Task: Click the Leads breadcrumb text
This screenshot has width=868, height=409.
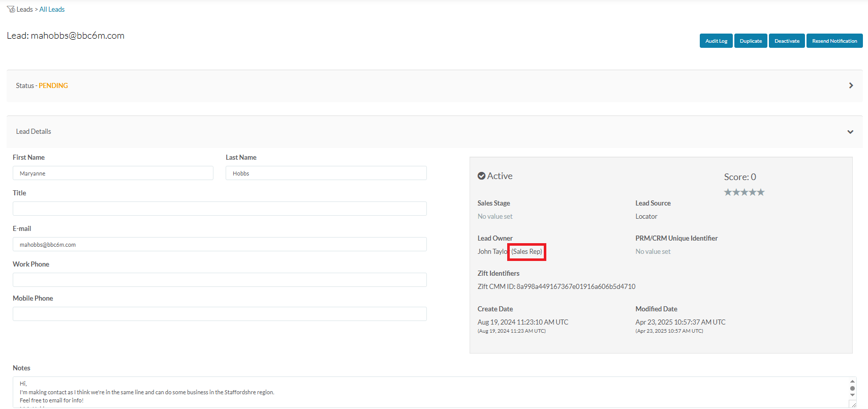Action: pos(24,9)
